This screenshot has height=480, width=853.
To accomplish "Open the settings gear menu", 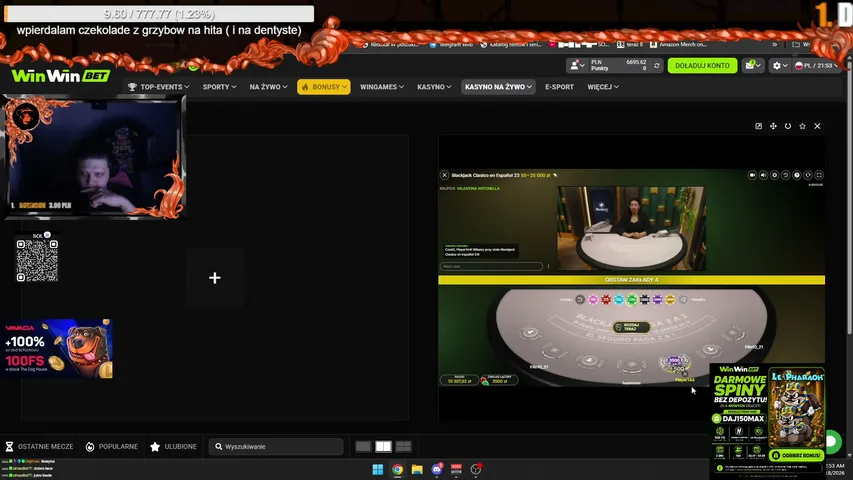I will point(780,65).
